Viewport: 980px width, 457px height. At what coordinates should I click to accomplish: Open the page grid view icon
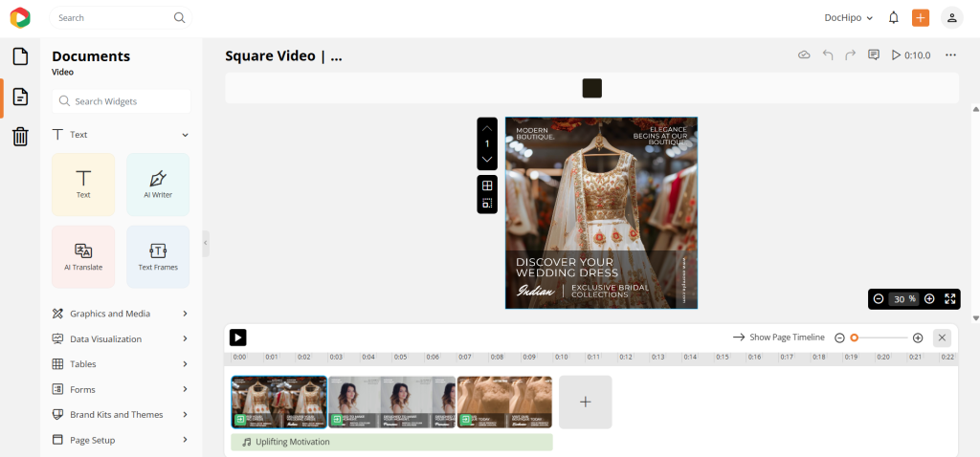point(487,185)
